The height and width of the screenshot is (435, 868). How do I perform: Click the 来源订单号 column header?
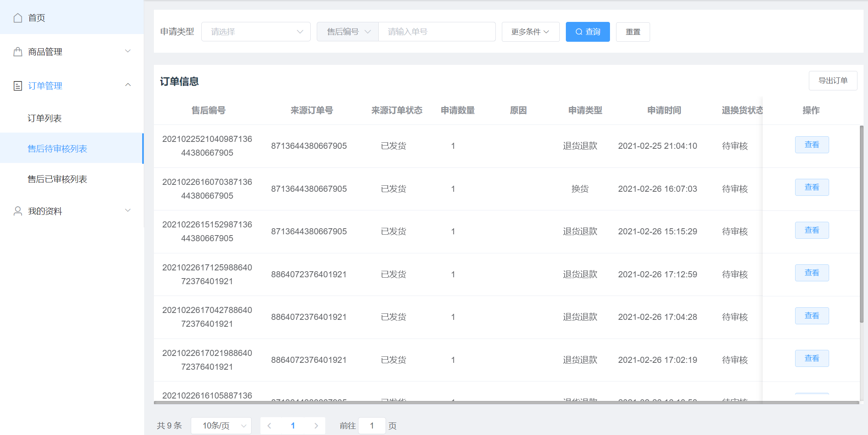click(311, 110)
